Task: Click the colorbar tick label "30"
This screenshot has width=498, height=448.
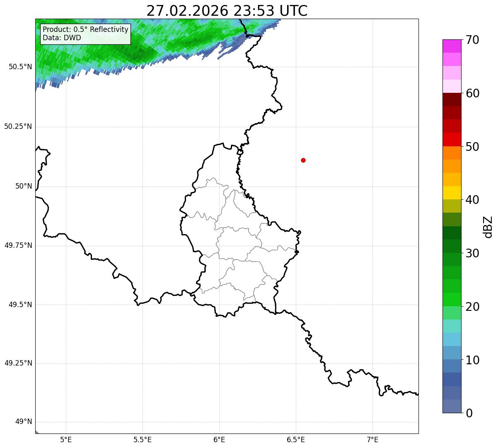Action: (x=472, y=253)
